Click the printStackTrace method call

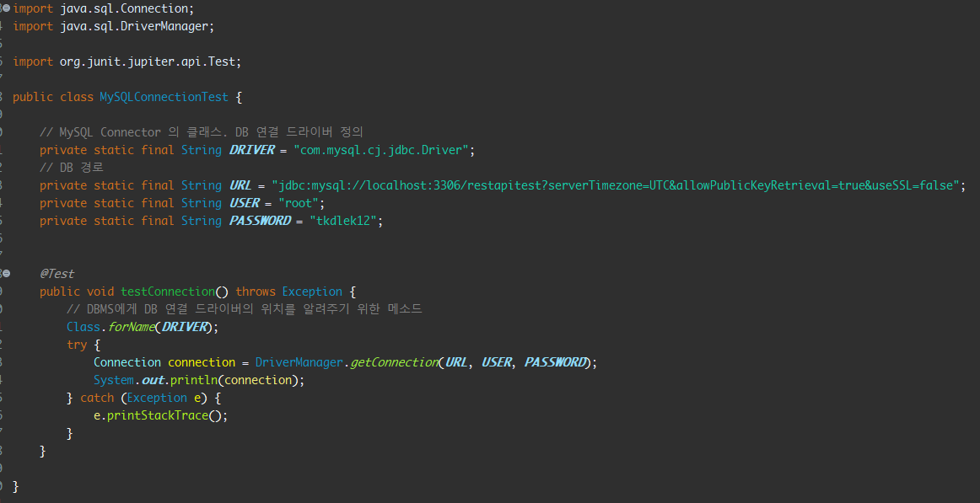click(158, 415)
